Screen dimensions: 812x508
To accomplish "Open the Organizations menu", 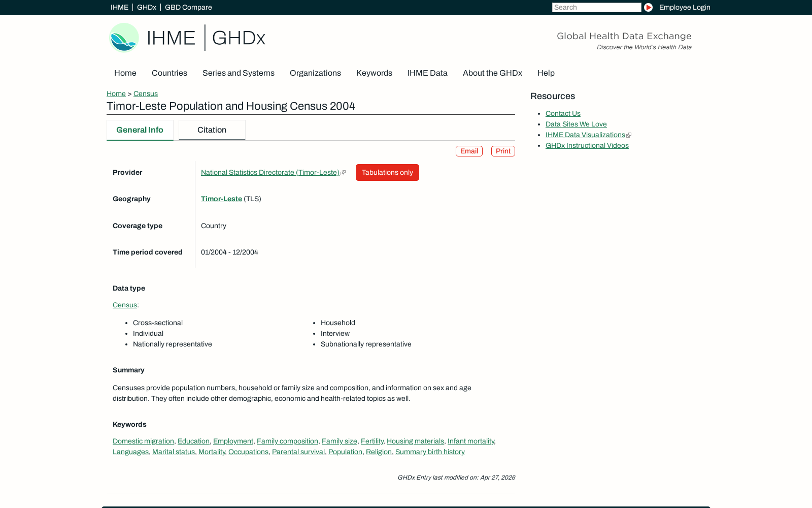I will pyautogui.click(x=315, y=73).
